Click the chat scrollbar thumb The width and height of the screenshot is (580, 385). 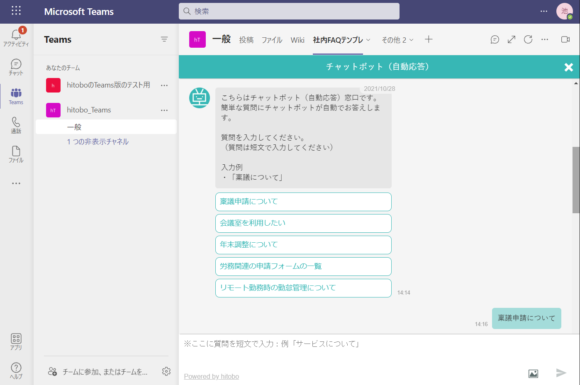tap(576, 180)
